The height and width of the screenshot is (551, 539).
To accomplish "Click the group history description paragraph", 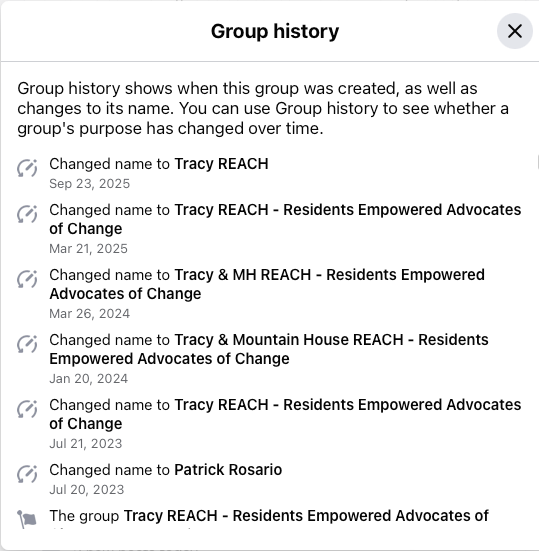I will (x=263, y=109).
